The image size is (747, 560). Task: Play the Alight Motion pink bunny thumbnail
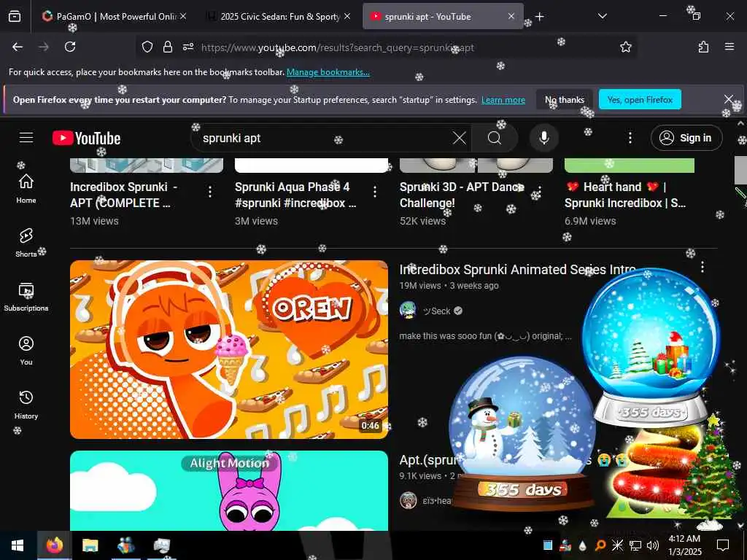click(x=229, y=491)
